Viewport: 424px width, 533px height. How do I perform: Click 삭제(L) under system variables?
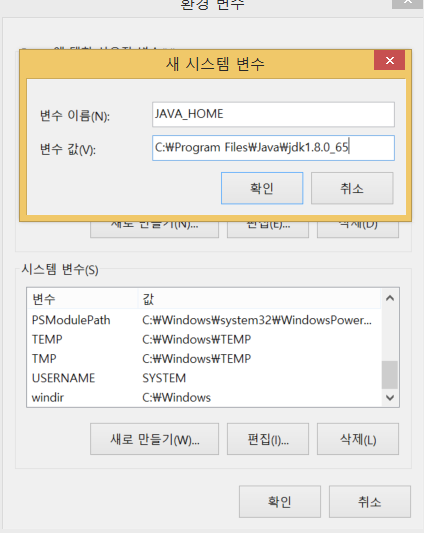[x=358, y=439]
